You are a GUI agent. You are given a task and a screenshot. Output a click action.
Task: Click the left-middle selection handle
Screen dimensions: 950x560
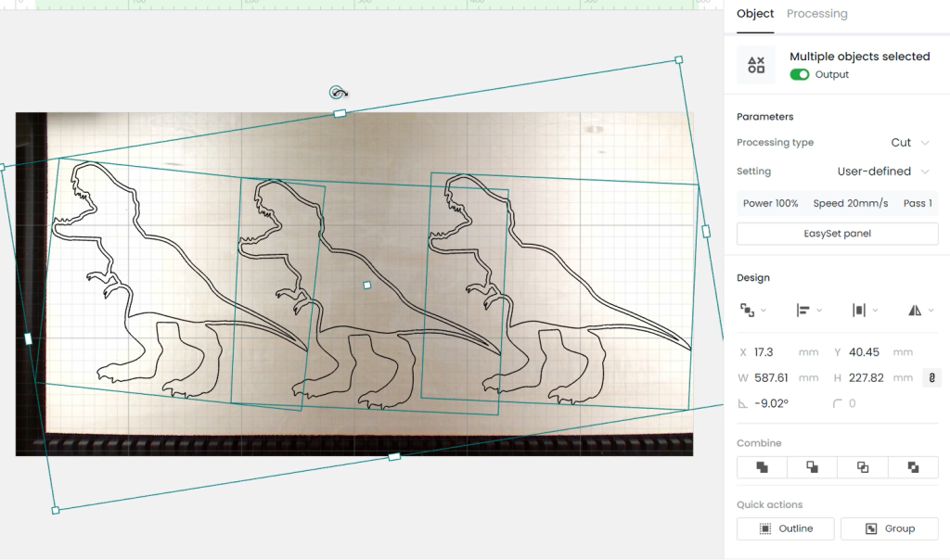click(x=28, y=339)
